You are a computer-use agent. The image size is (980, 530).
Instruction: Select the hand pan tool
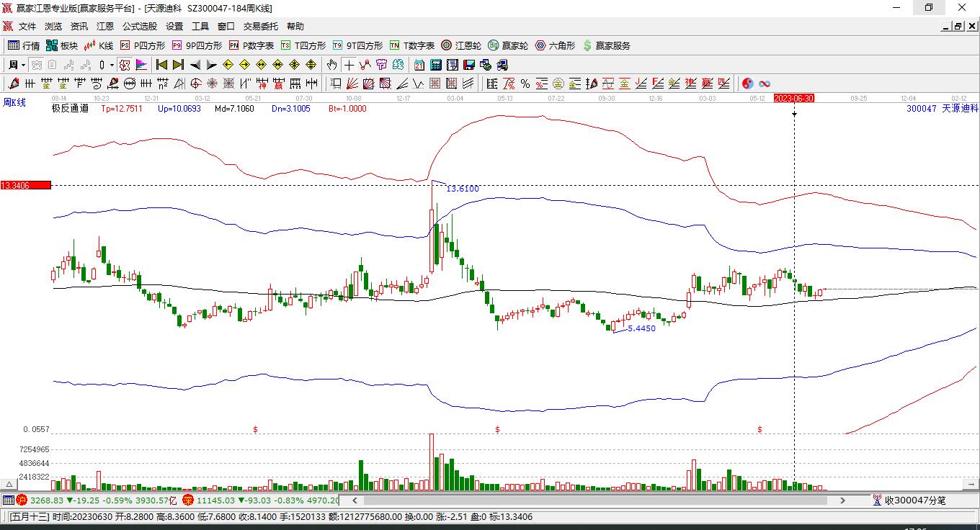[331, 65]
